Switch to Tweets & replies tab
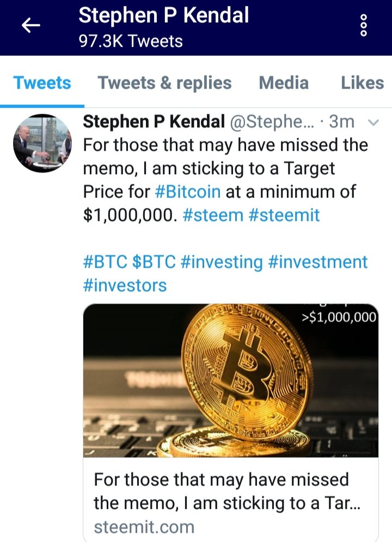Viewport: 392px width, 542px height. point(164,83)
